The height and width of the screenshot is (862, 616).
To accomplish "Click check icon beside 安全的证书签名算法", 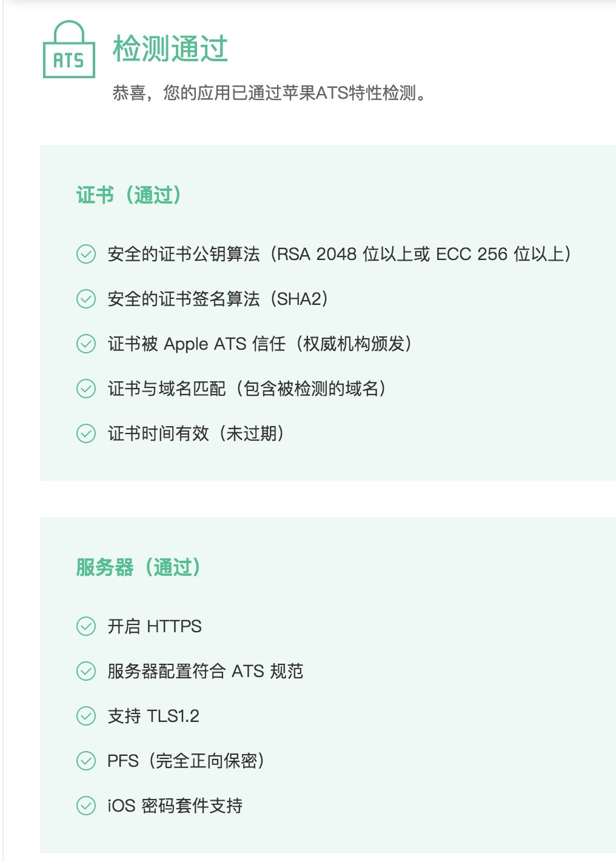I will 86,299.
